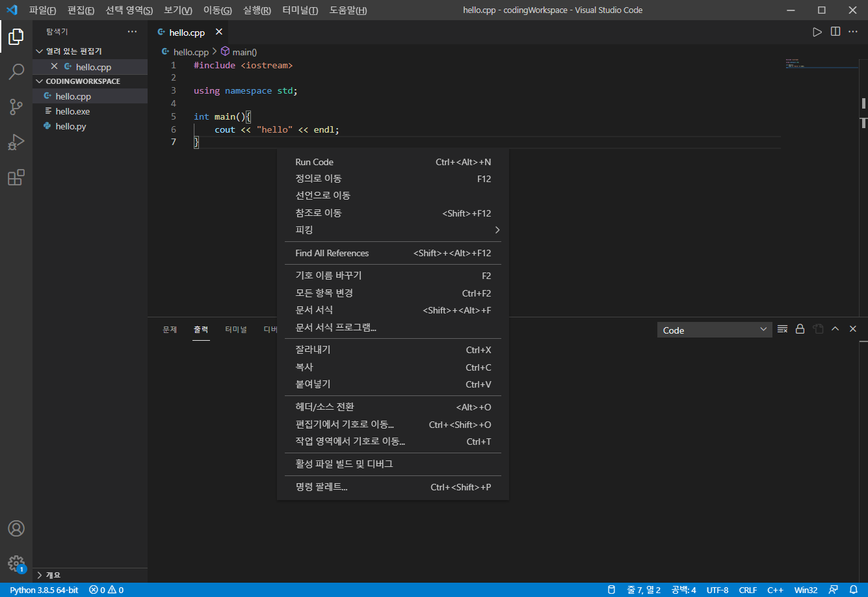
Task: Open the Extensions view
Action: [x=16, y=178]
